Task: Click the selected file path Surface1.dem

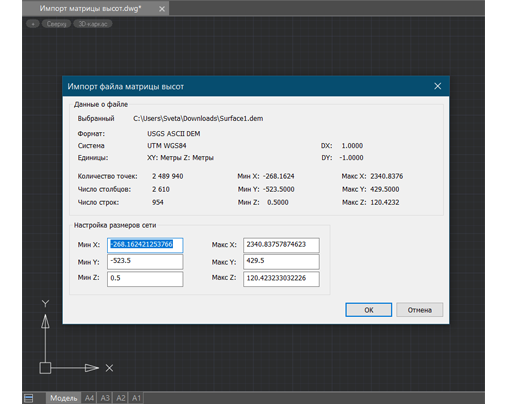Action: point(198,118)
